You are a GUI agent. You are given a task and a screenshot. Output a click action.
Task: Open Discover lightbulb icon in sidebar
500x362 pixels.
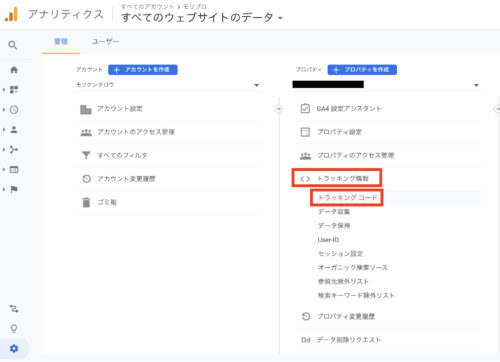(x=14, y=329)
